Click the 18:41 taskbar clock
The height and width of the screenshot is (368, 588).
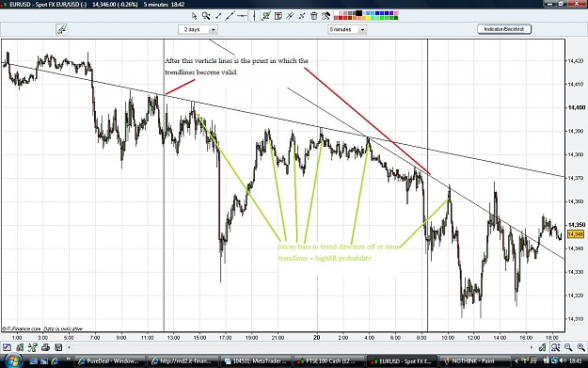[576, 360]
